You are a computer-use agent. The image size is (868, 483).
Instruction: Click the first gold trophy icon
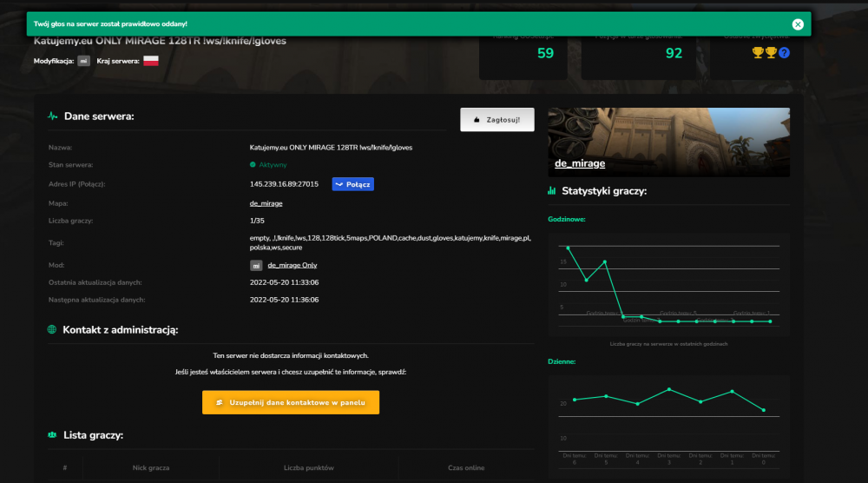[x=757, y=53]
